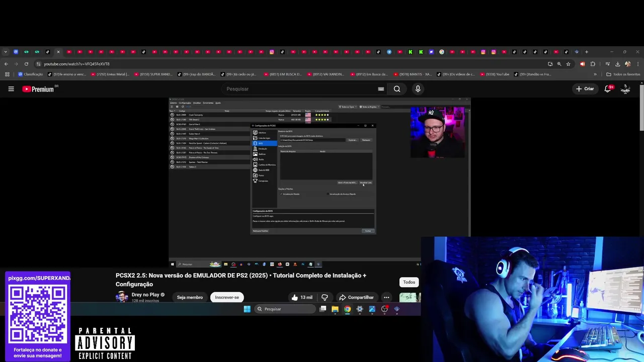Image resolution: width=644 pixels, height=362 pixels.
Task: Open the YouTube guide hamburger menu
Action: (11, 89)
